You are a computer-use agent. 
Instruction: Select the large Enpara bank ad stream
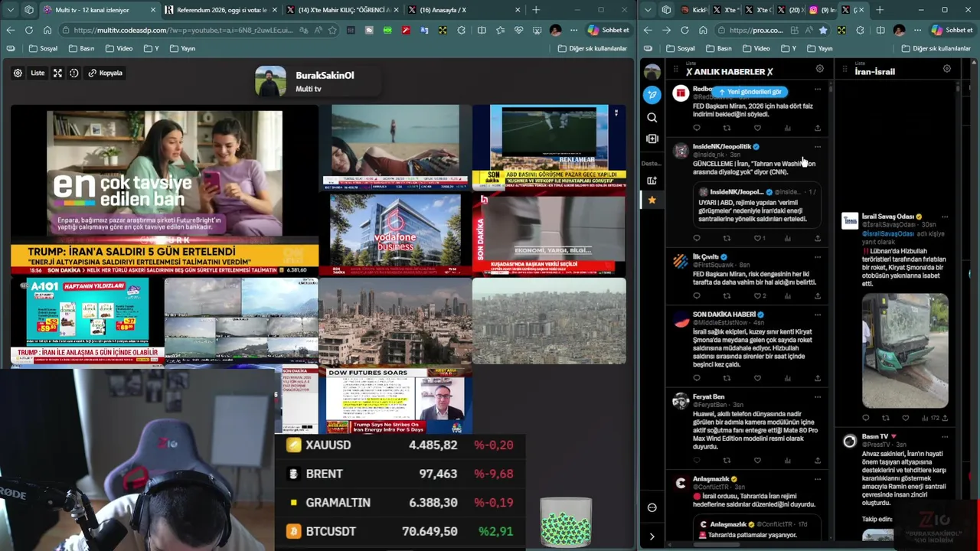[165, 189]
